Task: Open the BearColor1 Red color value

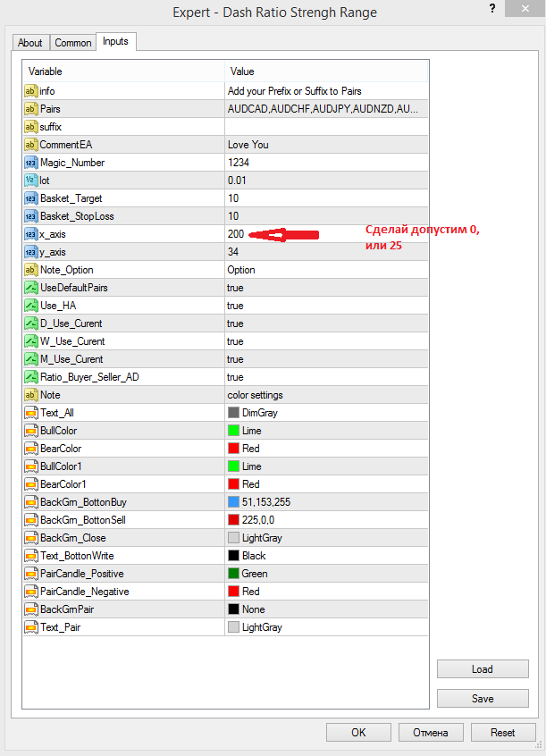Action: [x=326, y=484]
